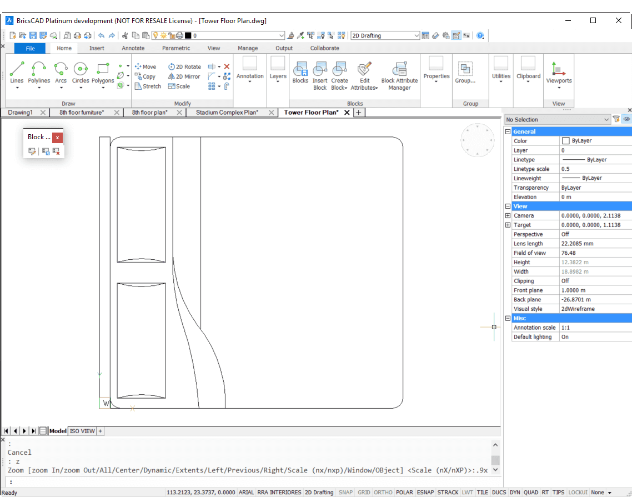This screenshot has width=640, height=502.
Task: Click the ByLayer color swatch
Action: pyautogui.click(x=566, y=141)
